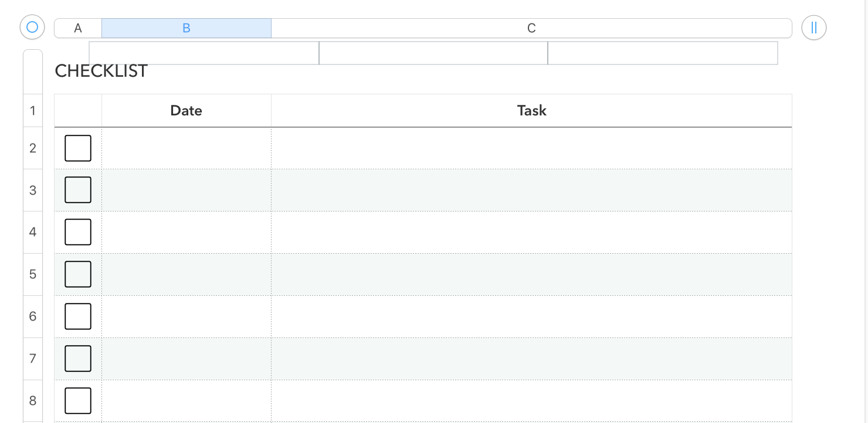The width and height of the screenshot is (868, 423).
Task: Tick the checkbox in row 8
Action: click(x=78, y=401)
